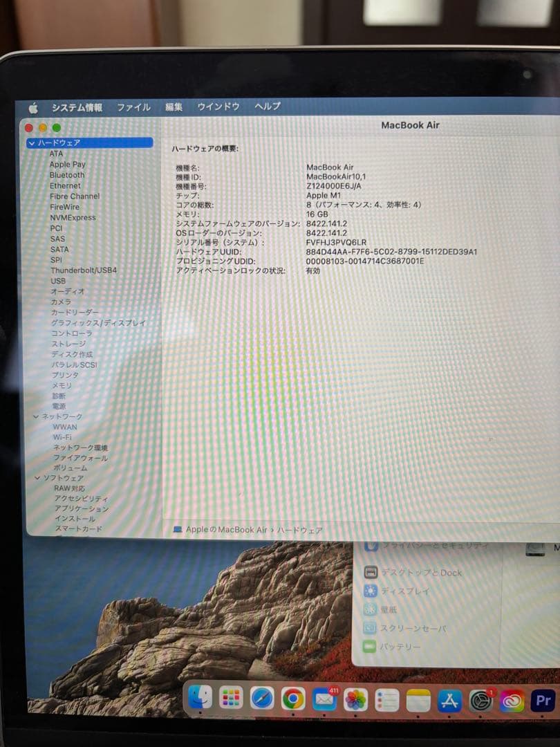This screenshot has height=747, width=560.
Task: Collapse the ソフトウェア section
Action: pos(38,477)
